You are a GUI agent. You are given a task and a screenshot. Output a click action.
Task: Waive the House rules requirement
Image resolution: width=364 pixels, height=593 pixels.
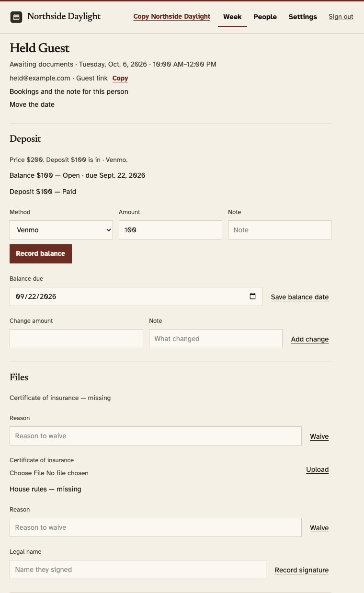pyautogui.click(x=319, y=528)
